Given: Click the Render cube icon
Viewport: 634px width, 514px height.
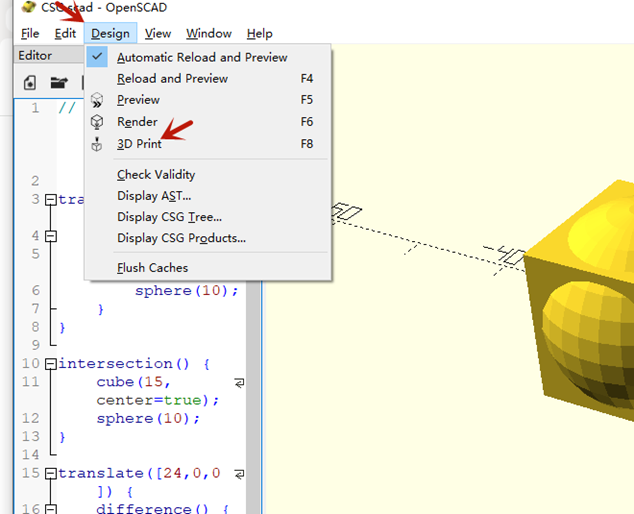Looking at the screenshot, I should (97, 122).
